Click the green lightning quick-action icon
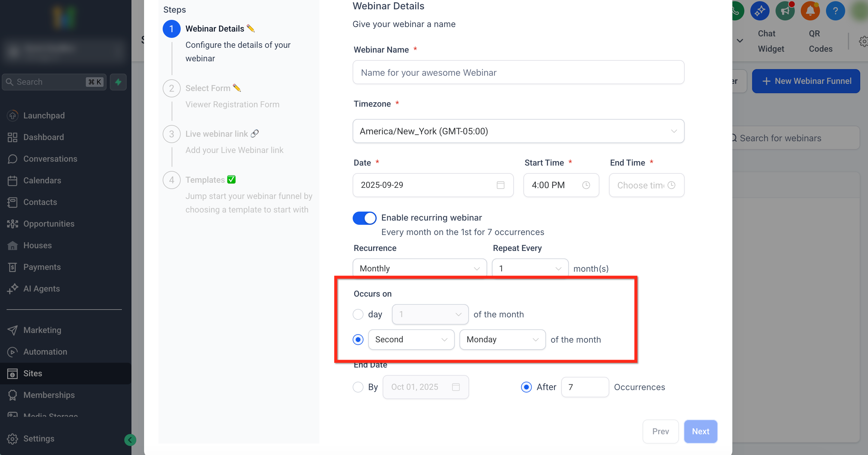This screenshot has height=455, width=868. [x=118, y=82]
